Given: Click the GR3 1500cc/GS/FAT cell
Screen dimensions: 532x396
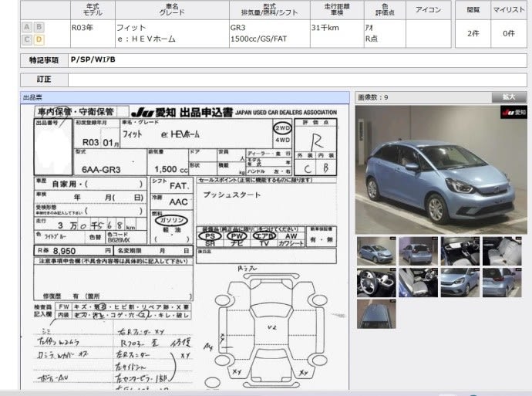Looking at the screenshot, I should point(269,33).
